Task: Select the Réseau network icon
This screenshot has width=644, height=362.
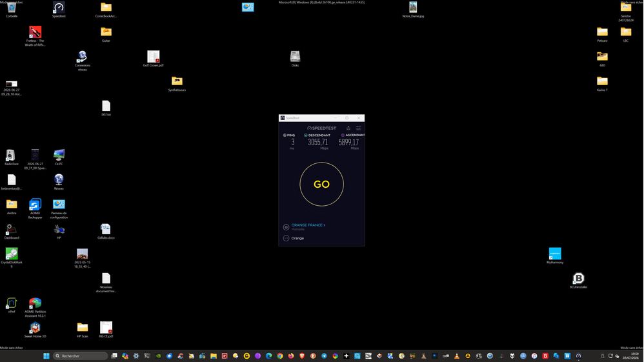Action: [59, 182]
